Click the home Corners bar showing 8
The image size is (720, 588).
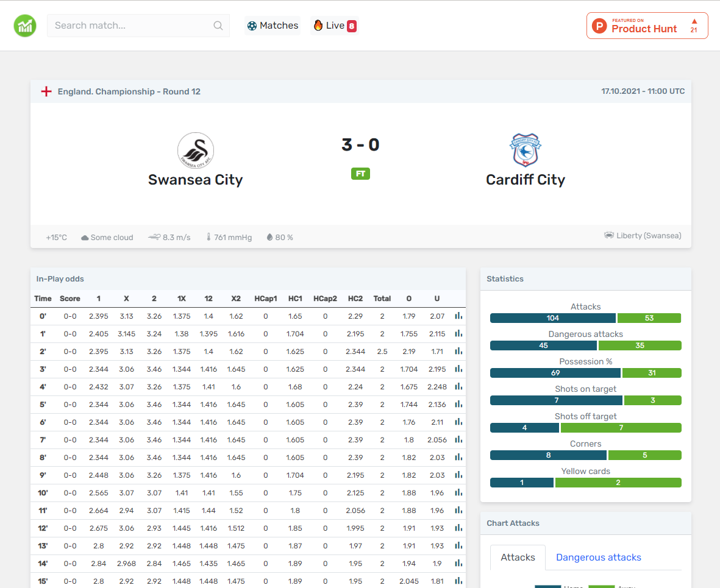click(548, 455)
